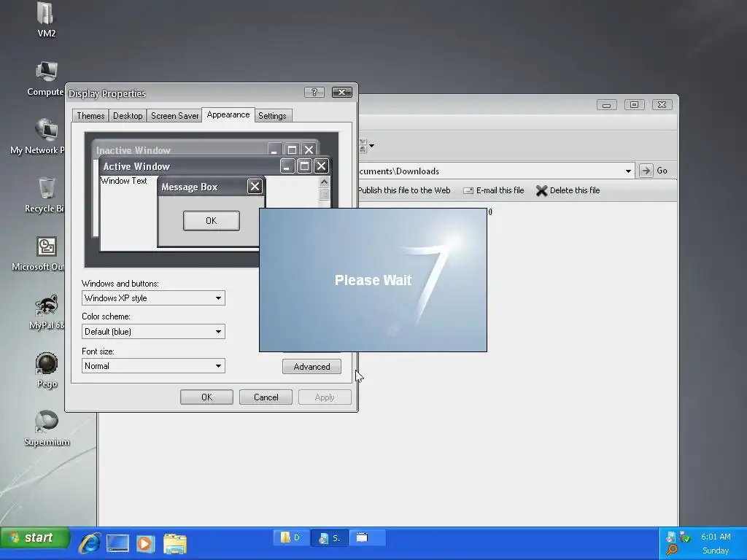Switch to the Desktop tab
The height and width of the screenshot is (560, 747).
click(x=128, y=116)
